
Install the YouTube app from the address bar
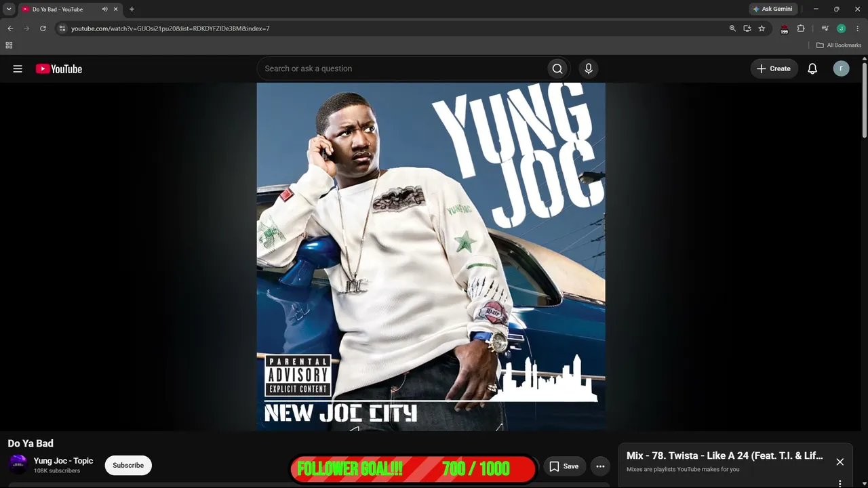click(747, 28)
